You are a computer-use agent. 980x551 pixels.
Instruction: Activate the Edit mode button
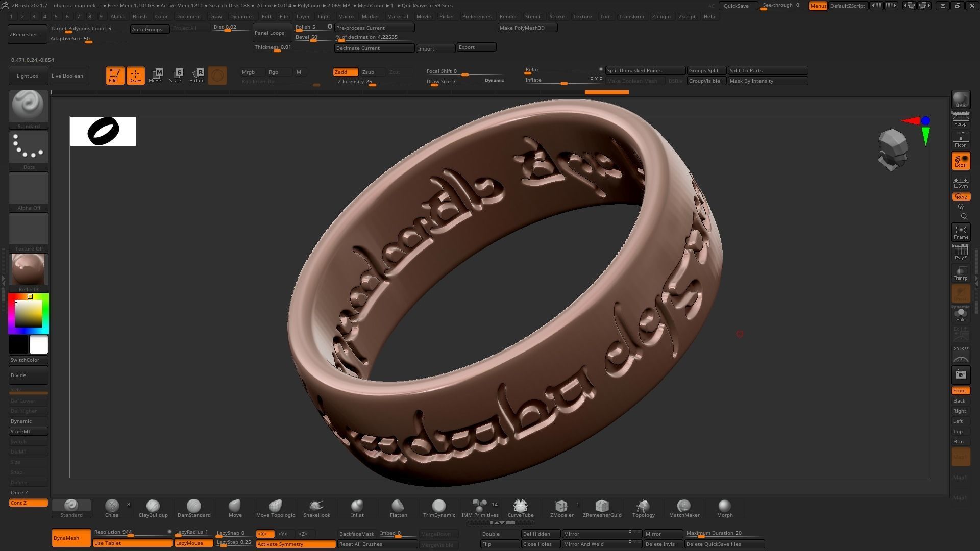tap(115, 76)
